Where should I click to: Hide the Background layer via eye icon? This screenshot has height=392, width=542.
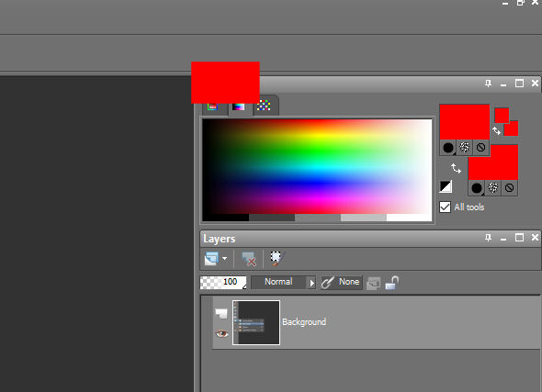pos(221,333)
